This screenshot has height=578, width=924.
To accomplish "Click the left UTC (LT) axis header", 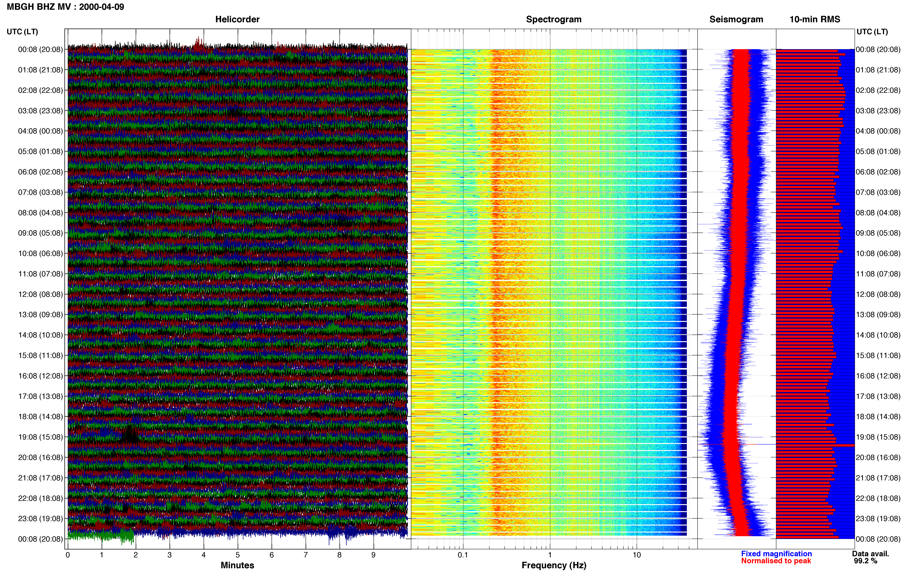I will coord(22,32).
